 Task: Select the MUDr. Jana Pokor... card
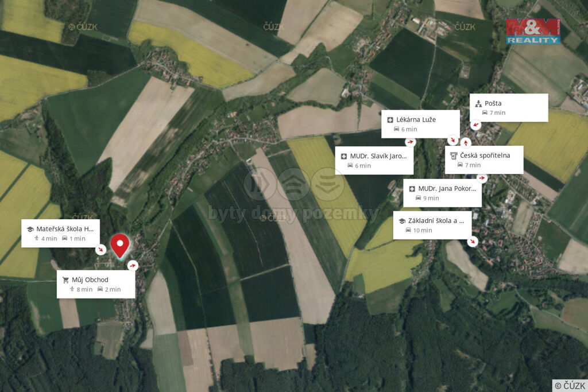443,193
